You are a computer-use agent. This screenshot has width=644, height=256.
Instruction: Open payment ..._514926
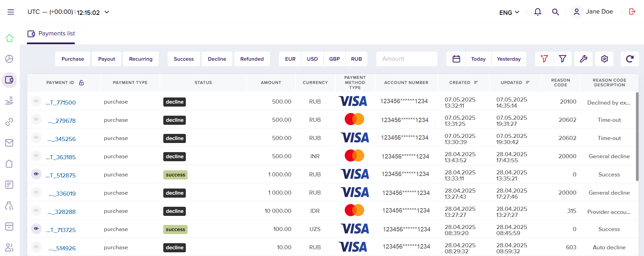62,248
